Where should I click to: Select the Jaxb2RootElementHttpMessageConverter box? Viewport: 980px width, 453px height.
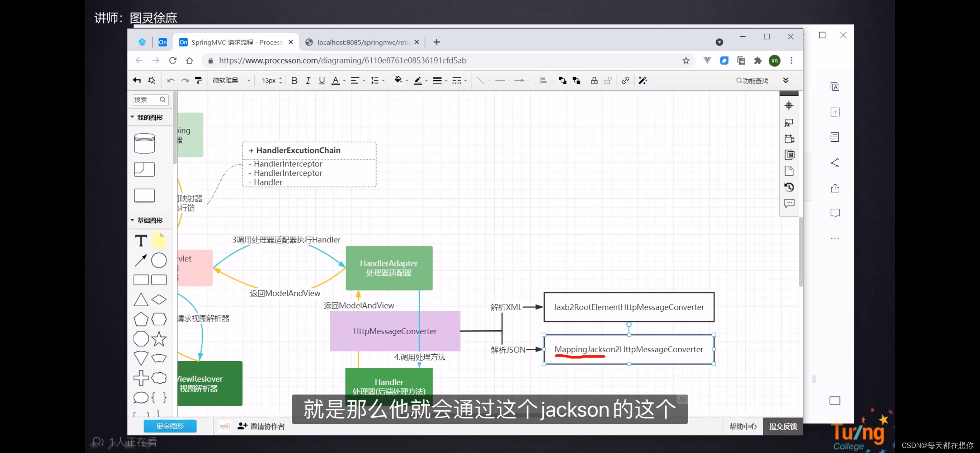(x=629, y=307)
